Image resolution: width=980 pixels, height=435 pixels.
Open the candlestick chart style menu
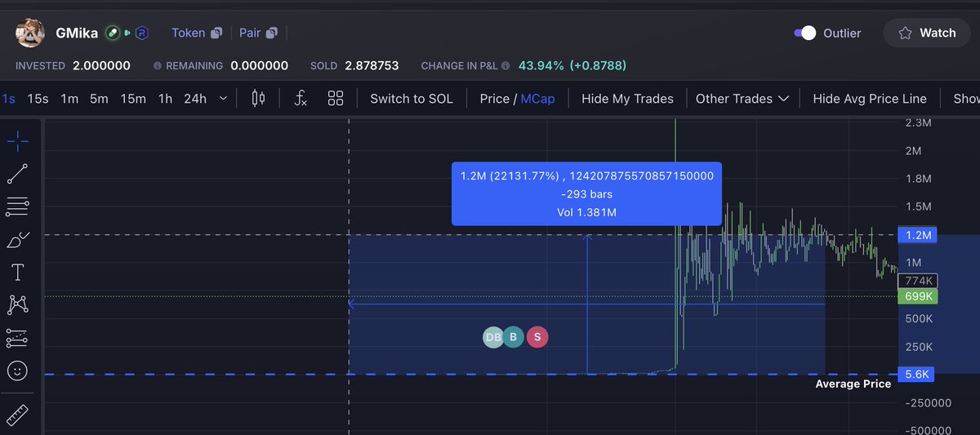pyautogui.click(x=258, y=99)
